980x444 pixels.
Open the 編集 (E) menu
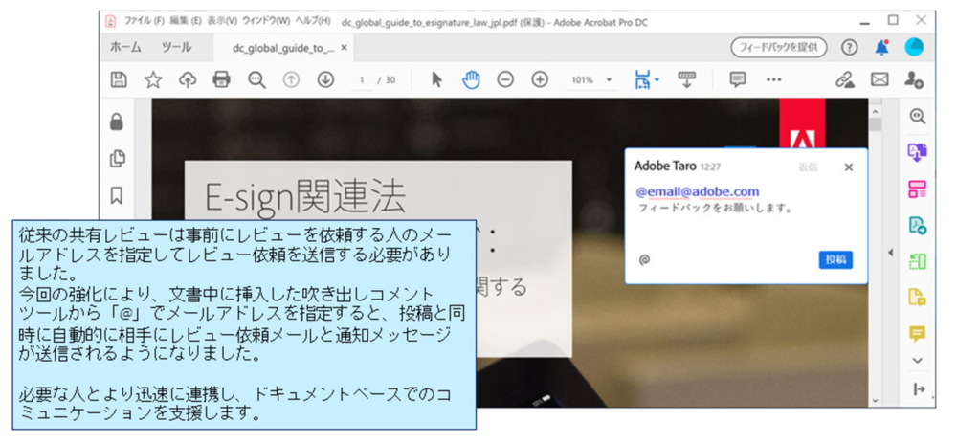tap(185, 21)
